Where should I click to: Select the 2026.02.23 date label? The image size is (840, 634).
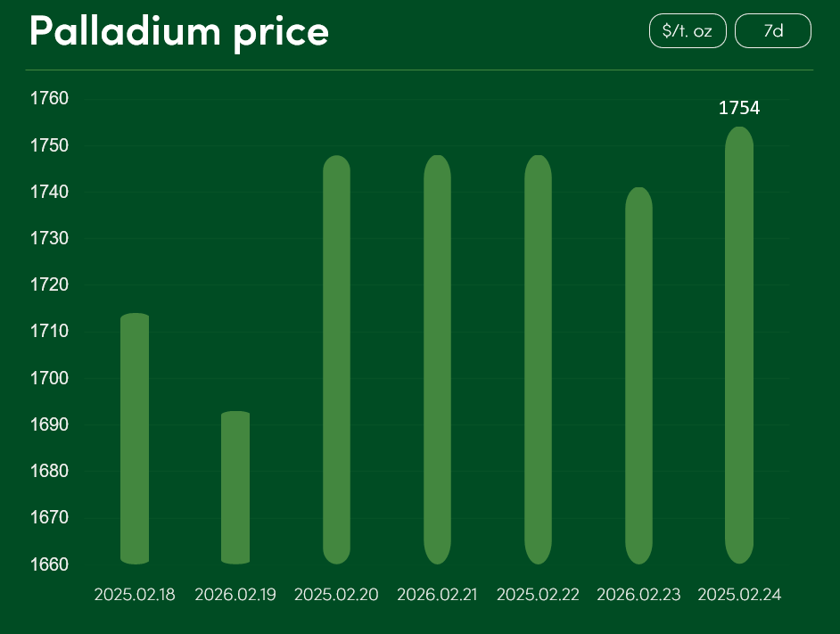tap(638, 595)
